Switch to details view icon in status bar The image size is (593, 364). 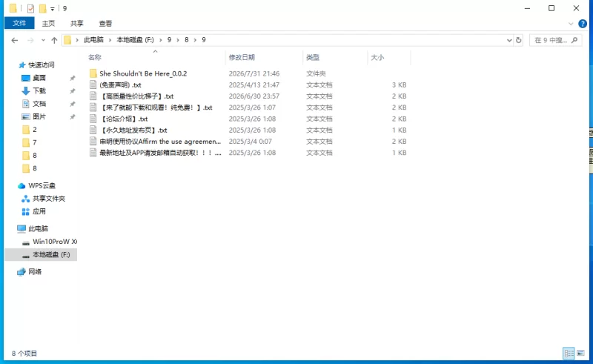point(569,354)
